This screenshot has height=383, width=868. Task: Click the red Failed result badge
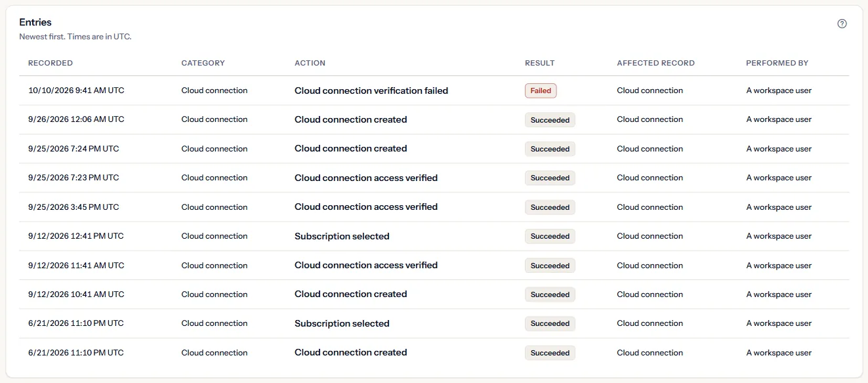[x=541, y=91]
